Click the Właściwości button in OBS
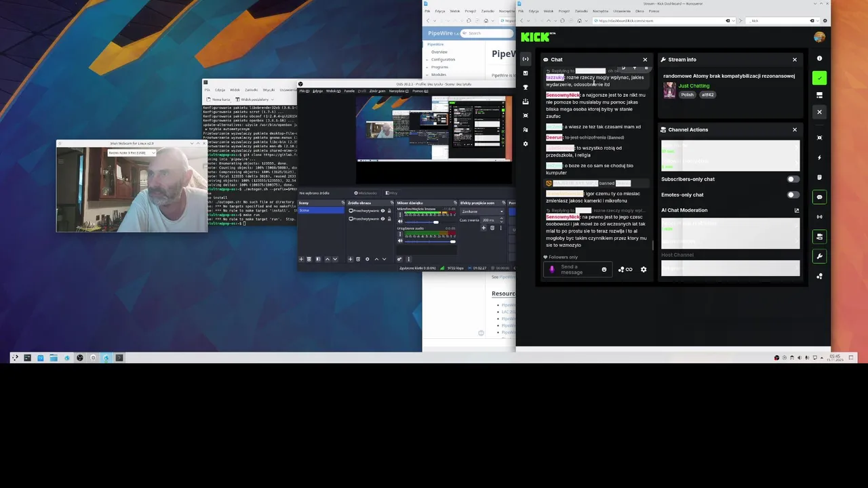The width and height of the screenshot is (868, 488). coord(366,193)
